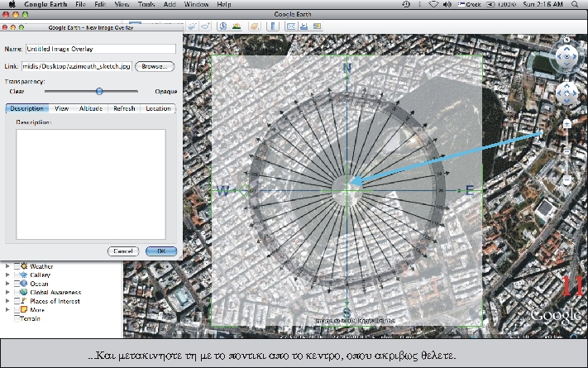
Task: Click the Record a Tour toolbar icon
Action: click(205, 26)
